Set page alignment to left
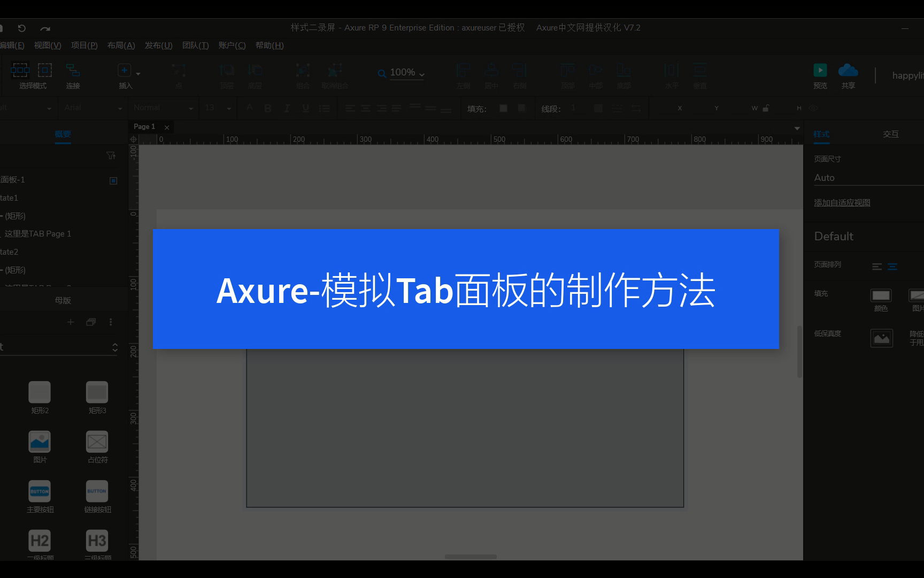Image resolution: width=924 pixels, height=578 pixels. 877,267
